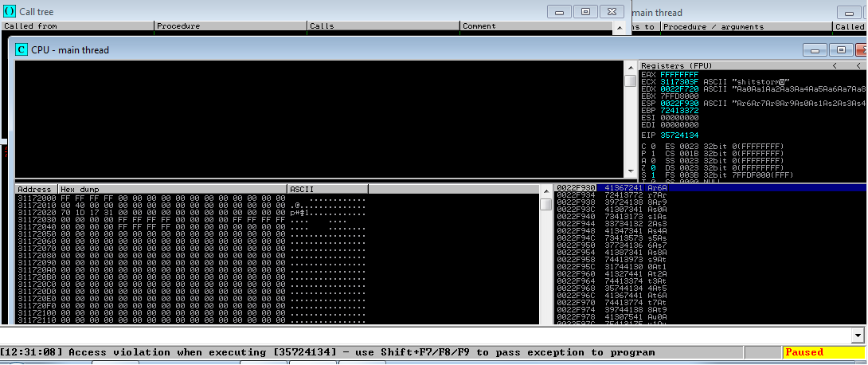Image resolution: width=868 pixels, height=365 pixels.
Task: Click the disassembly pane scrollbar thumb
Action: click(631, 81)
